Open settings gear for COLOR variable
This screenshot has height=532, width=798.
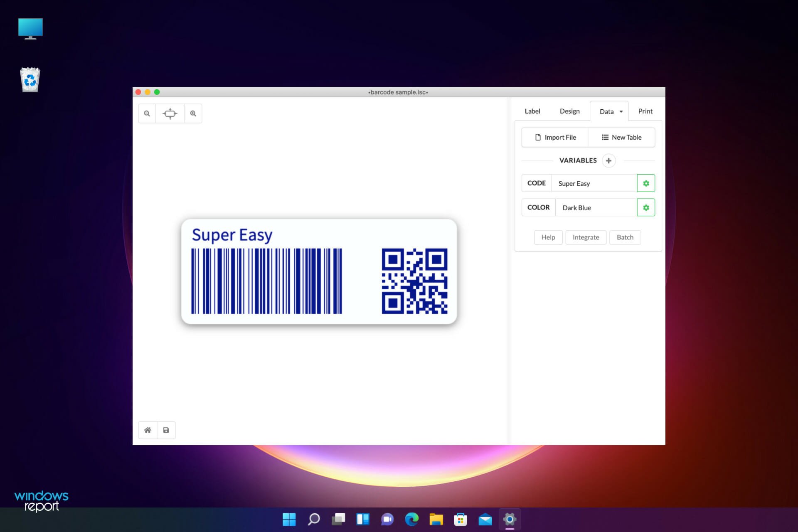[646, 207]
